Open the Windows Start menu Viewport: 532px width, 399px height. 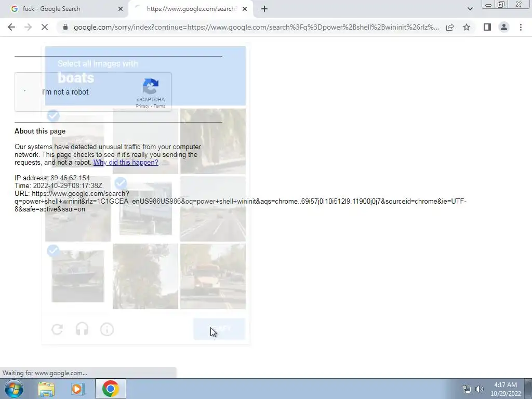(x=14, y=389)
